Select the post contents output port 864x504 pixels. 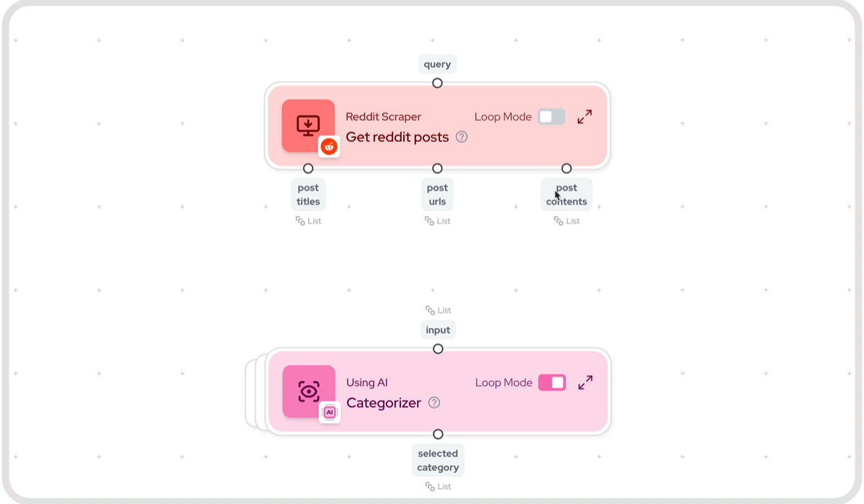coord(566,168)
